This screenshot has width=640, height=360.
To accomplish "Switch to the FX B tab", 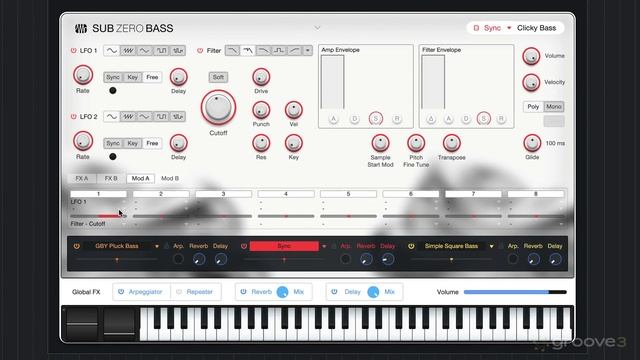I will 111,178.
